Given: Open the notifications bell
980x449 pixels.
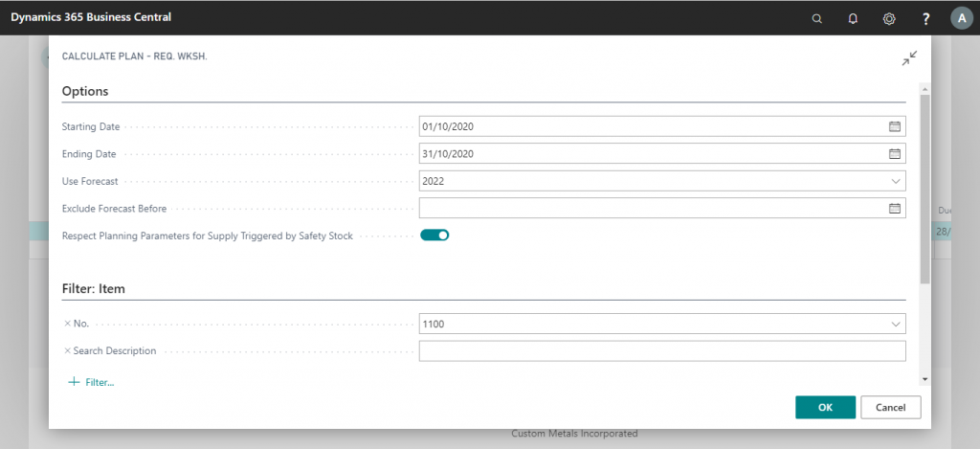Looking at the screenshot, I should pos(853,18).
